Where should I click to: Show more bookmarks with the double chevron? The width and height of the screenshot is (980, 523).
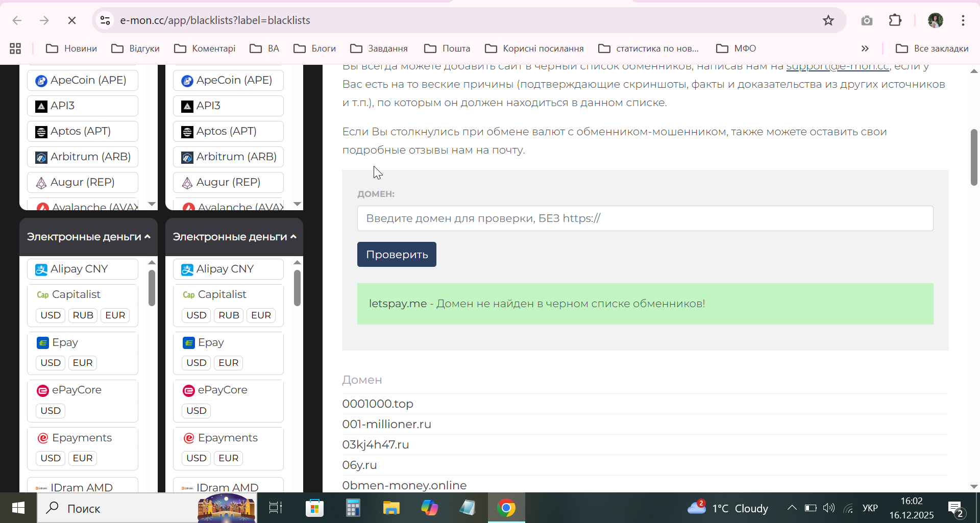tap(865, 48)
